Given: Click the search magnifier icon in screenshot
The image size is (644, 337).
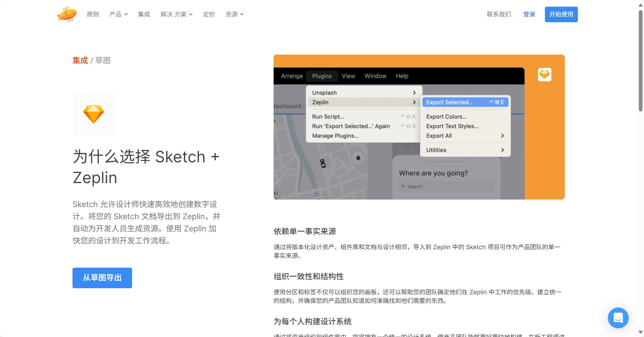Looking at the screenshot, I should coord(403,187).
